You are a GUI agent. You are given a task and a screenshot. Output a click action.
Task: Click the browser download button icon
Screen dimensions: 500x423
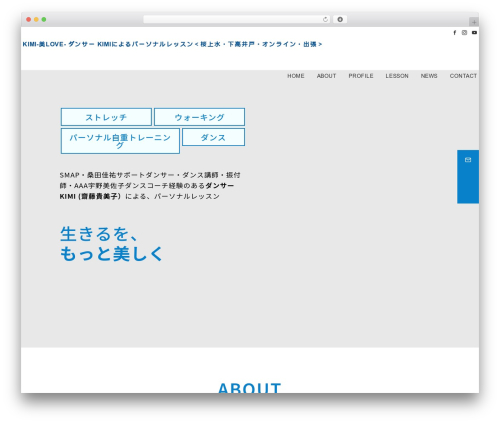click(x=340, y=19)
